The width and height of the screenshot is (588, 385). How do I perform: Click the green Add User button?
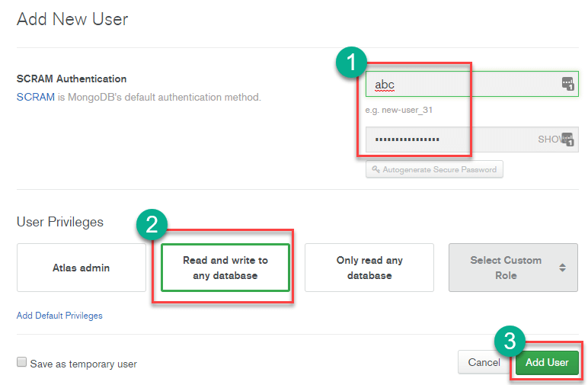547,362
